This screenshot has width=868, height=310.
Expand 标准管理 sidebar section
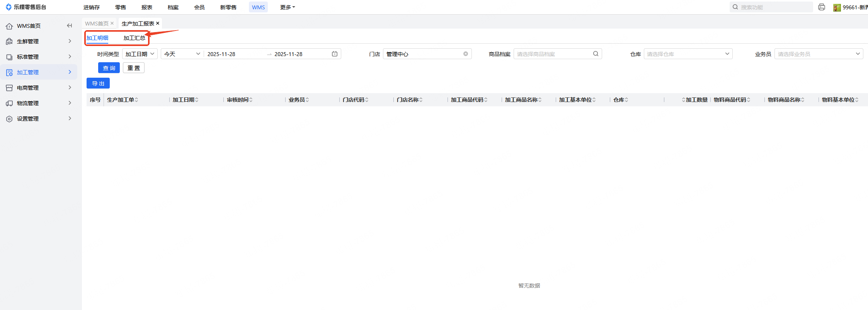pyautogui.click(x=70, y=56)
